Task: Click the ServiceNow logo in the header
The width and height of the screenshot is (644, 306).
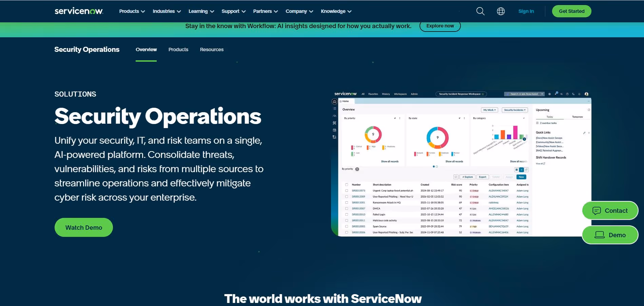Action: point(79,11)
